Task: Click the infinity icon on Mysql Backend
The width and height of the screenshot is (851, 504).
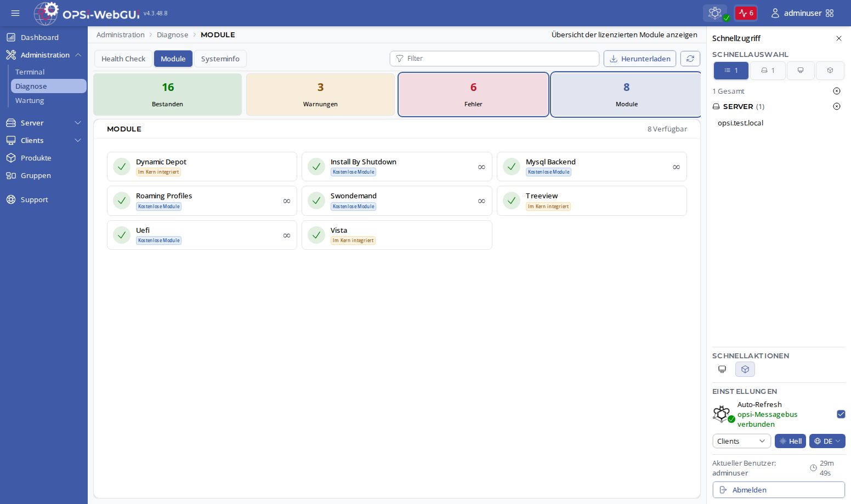Action: (x=676, y=167)
